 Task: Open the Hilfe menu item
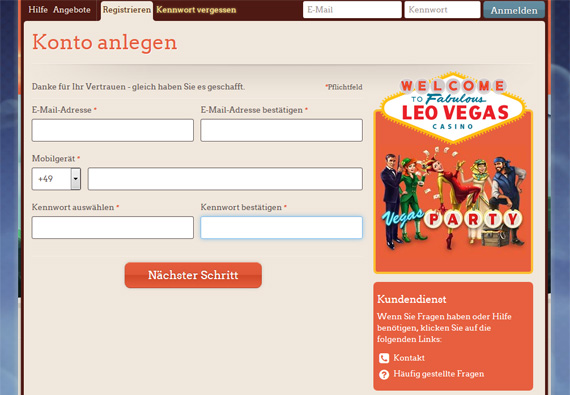[x=38, y=10]
